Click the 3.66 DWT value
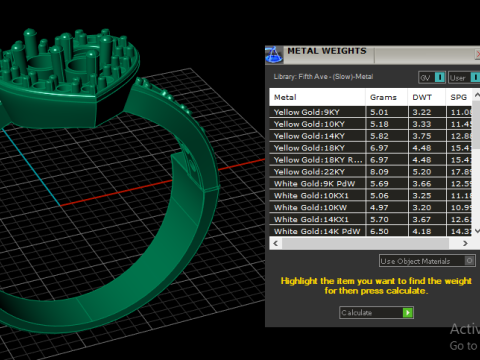Viewport: 480px width, 360px height. pyautogui.click(x=422, y=184)
